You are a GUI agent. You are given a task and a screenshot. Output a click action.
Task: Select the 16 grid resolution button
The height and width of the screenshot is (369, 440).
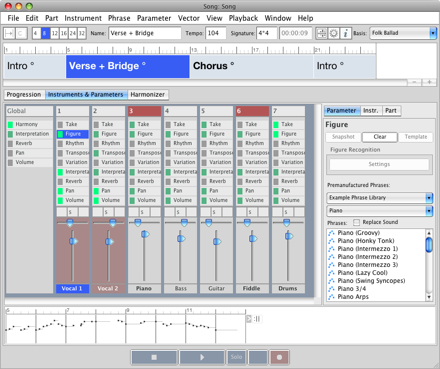pyautogui.click(x=64, y=33)
